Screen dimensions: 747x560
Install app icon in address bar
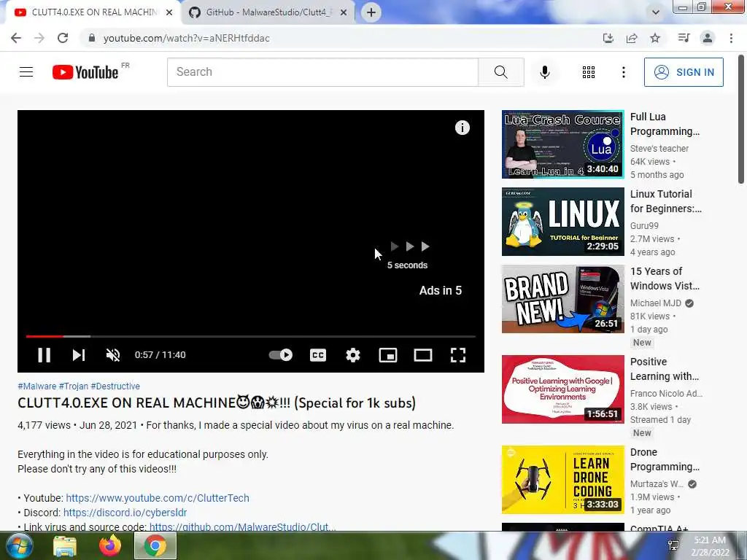[x=608, y=38]
